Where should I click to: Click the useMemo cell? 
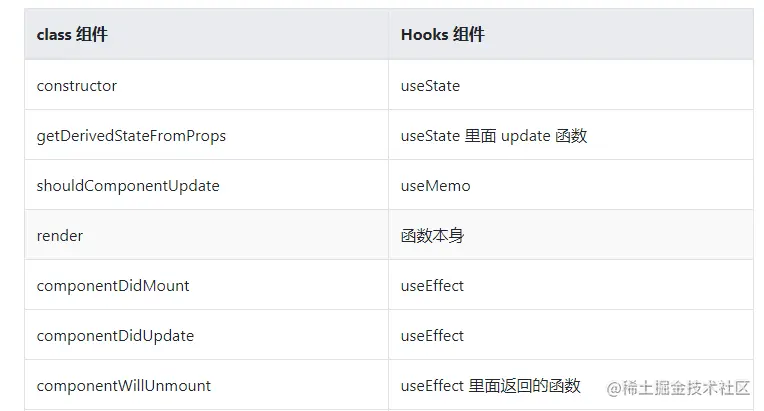tap(435, 186)
